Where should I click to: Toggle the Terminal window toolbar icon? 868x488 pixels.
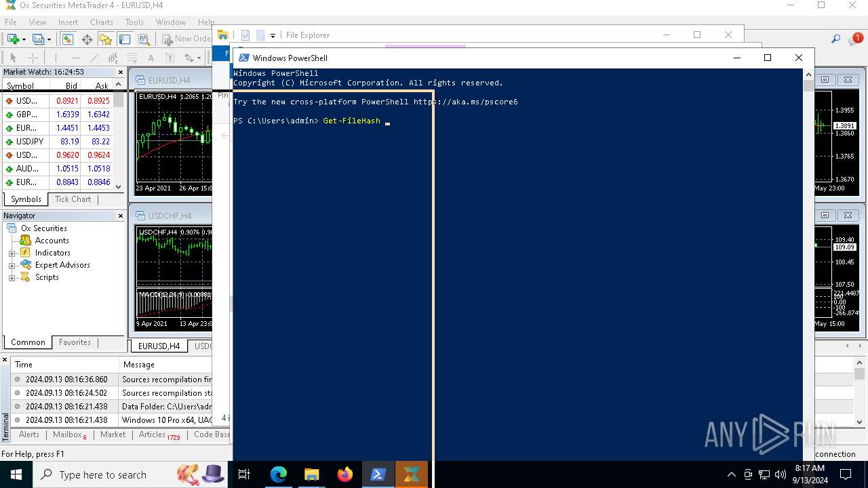[x=125, y=39]
